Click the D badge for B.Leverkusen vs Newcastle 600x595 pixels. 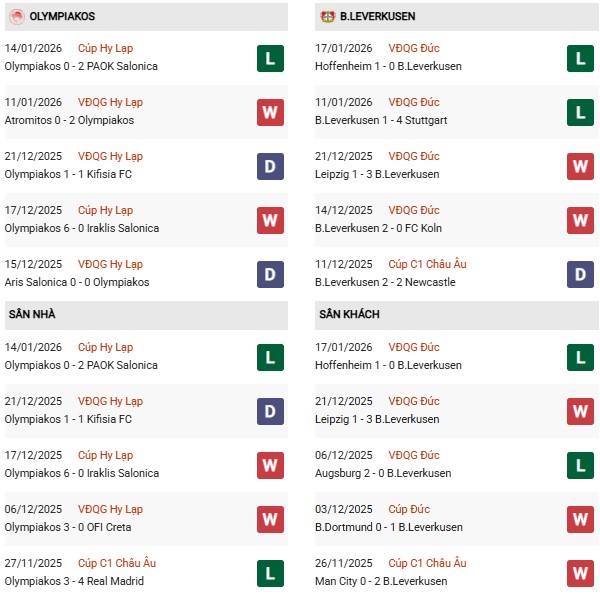tap(580, 274)
